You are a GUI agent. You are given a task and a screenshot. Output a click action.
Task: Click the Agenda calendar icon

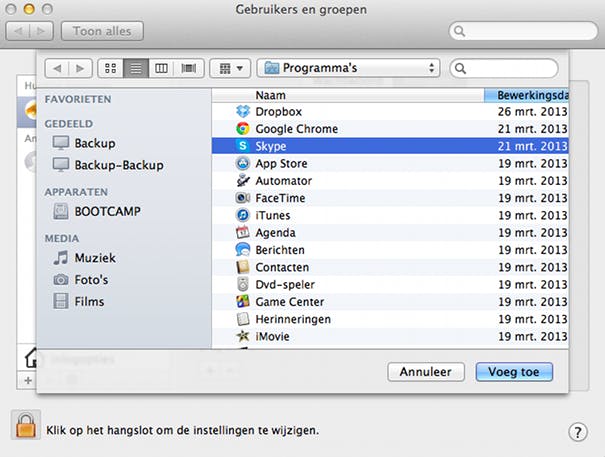pos(243,232)
